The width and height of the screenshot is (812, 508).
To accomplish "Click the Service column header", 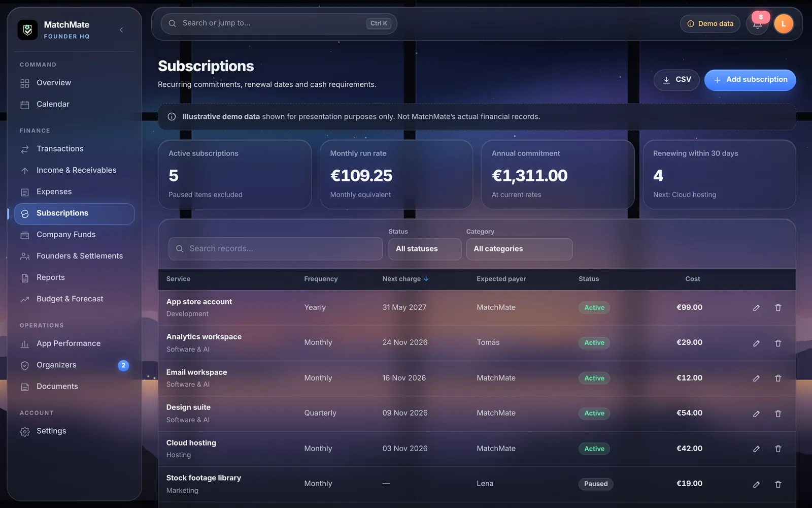I will pos(178,279).
